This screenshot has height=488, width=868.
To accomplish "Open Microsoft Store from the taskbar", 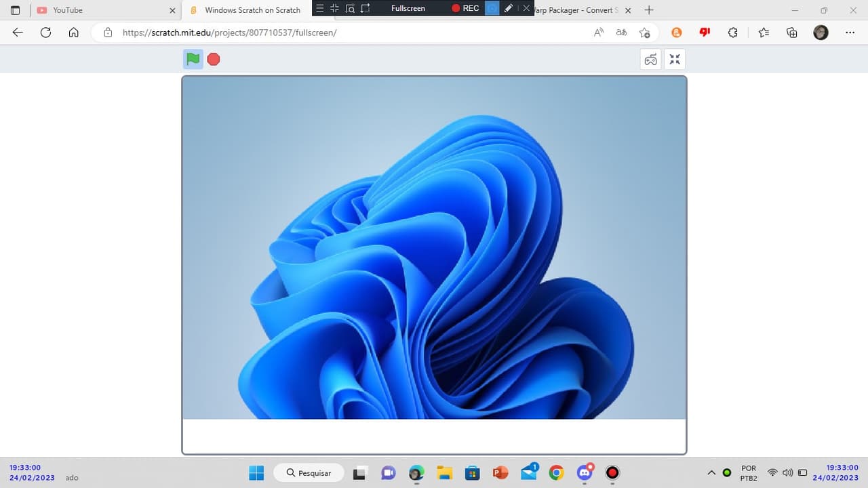I will pyautogui.click(x=472, y=472).
